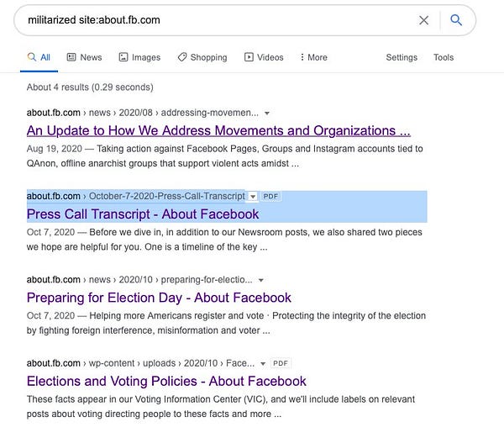Click the about.fb.com › news › 2020/10 breadcrumb

(x=139, y=280)
